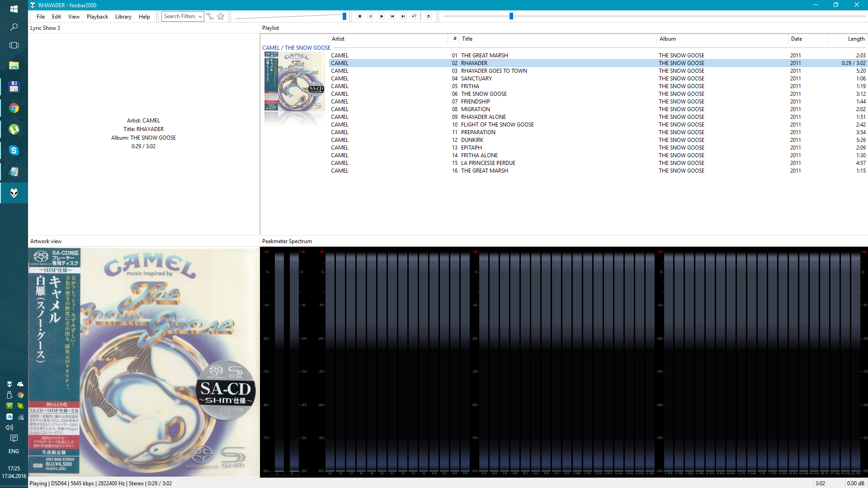The image size is (868, 488).
Task: Open the Library menu
Action: coord(123,17)
